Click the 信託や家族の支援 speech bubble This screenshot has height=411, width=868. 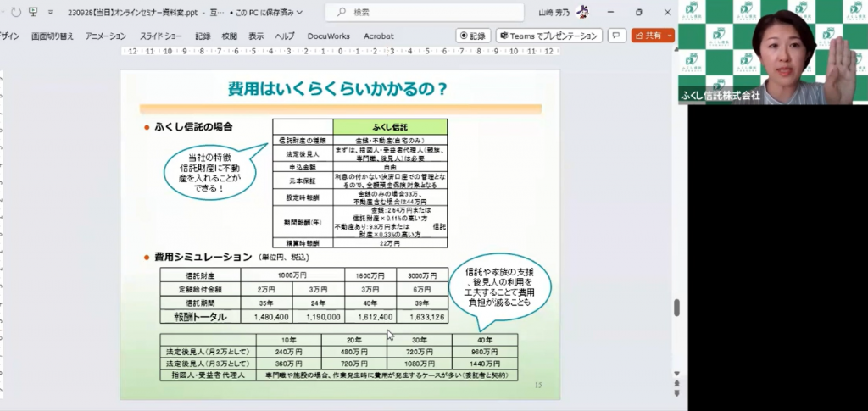pos(500,287)
